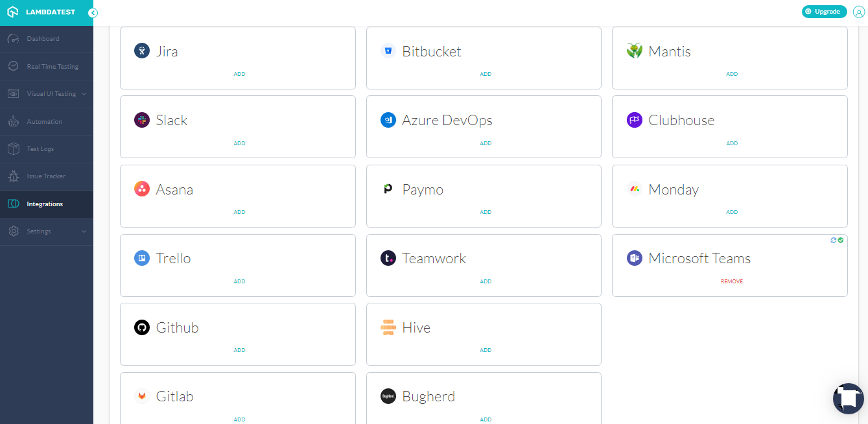This screenshot has width=868, height=424.
Task: Go to Dashboard in the sidebar
Action: coord(43,39)
